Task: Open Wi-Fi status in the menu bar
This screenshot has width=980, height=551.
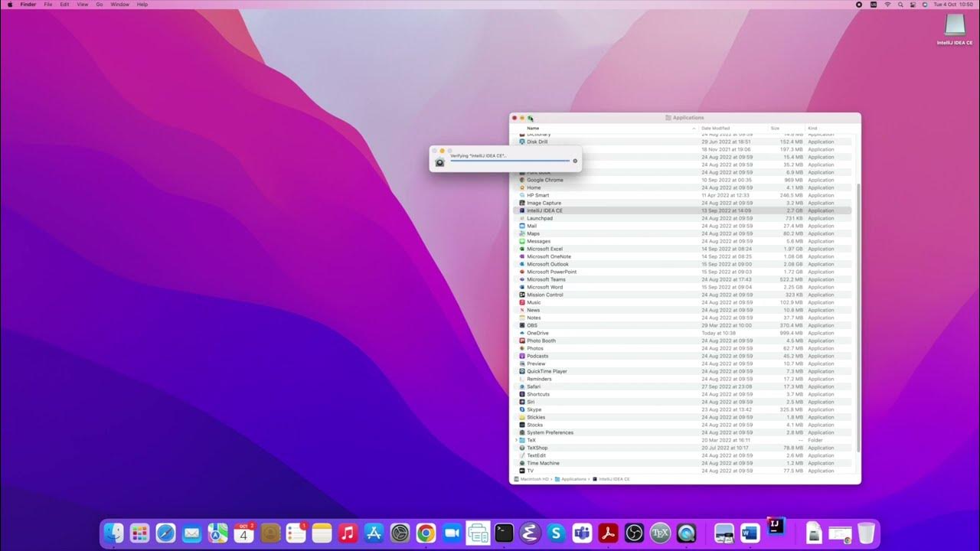Action: [887, 5]
